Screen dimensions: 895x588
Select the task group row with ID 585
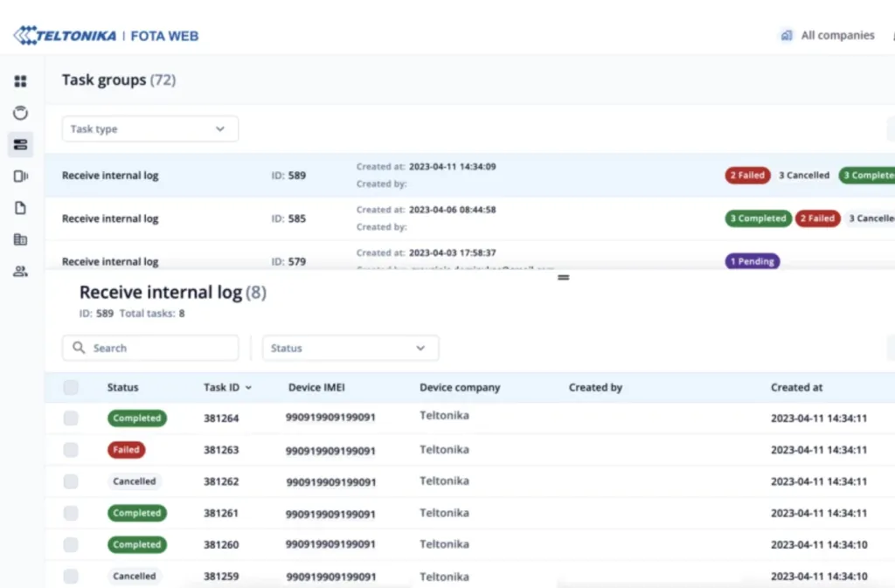click(350, 218)
